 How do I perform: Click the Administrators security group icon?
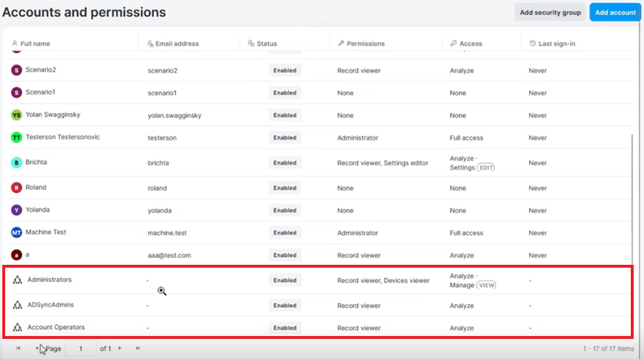(18, 280)
